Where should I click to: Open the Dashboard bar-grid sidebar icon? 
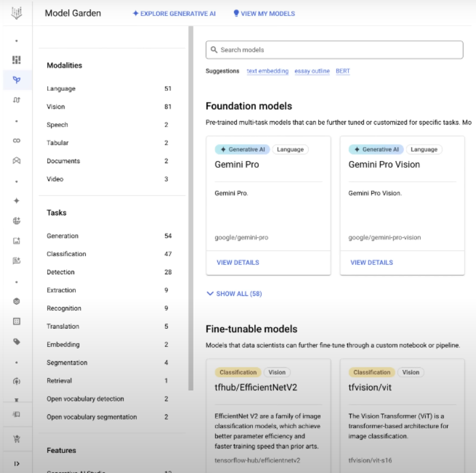pyautogui.click(x=16, y=60)
